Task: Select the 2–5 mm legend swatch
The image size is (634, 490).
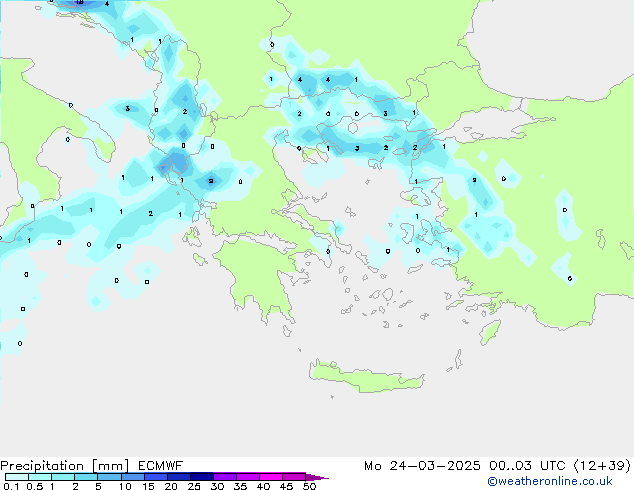Action: tap(86, 477)
